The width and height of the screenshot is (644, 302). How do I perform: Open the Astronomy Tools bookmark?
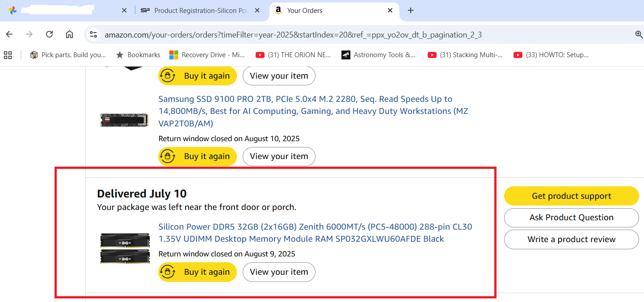(x=379, y=55)
